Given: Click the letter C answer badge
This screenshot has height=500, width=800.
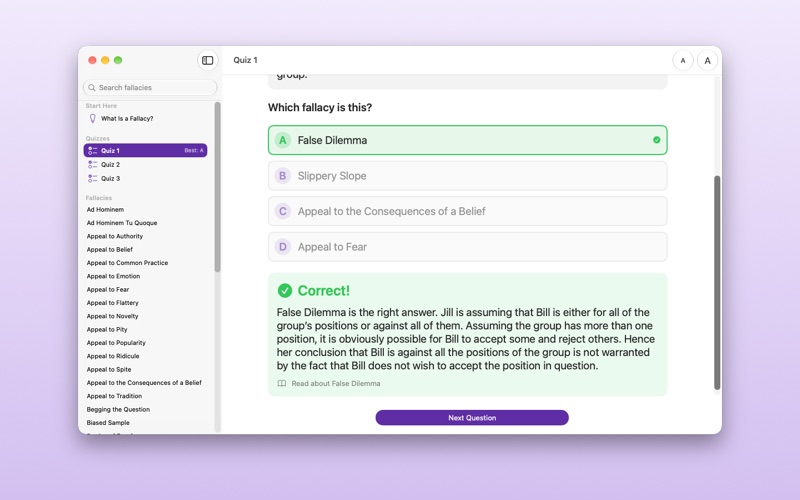Looking at the screenshot, I should pos(283,211).
